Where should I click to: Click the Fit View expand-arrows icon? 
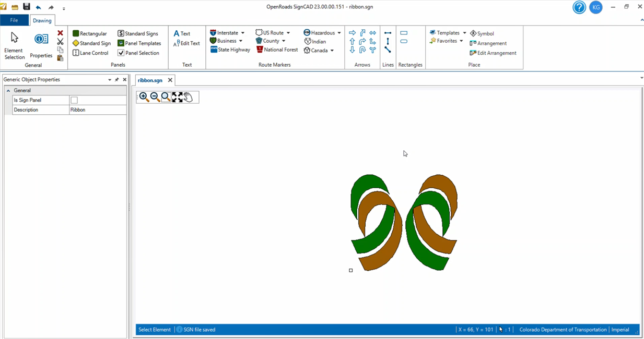[178, 97]
